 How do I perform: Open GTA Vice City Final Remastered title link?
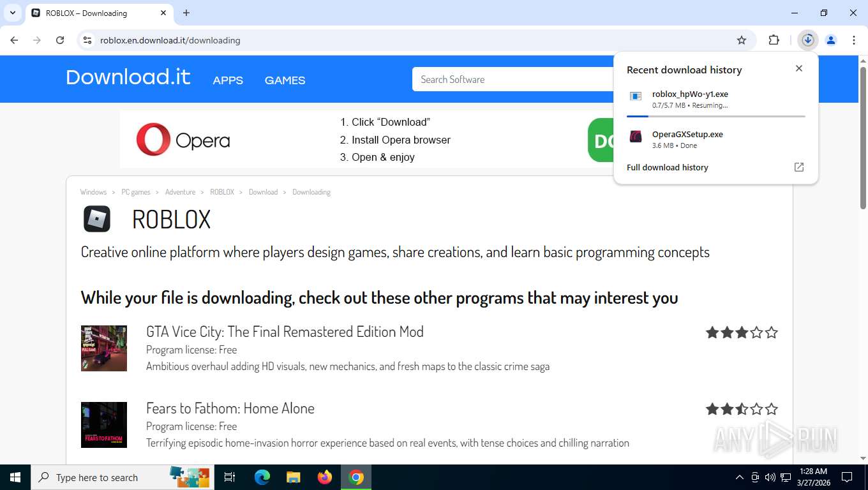pyautogui.click(x=285, y=332)
